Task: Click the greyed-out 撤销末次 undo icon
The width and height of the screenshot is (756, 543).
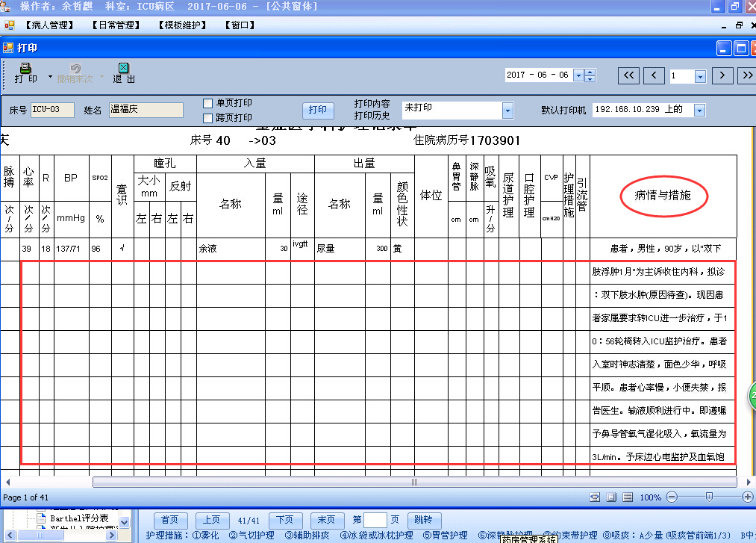Action: 75,68
